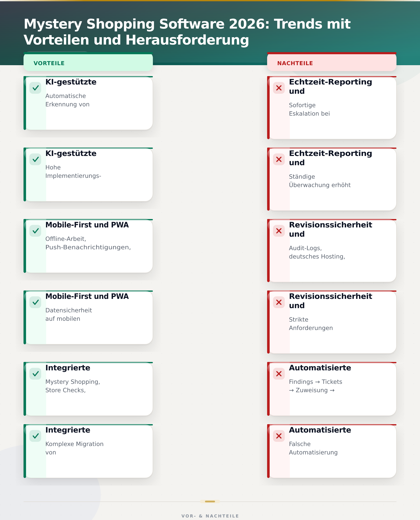The image size is (420, 520).
Task: Select the NACHTEILE column header
Action: tap(332, 62)
